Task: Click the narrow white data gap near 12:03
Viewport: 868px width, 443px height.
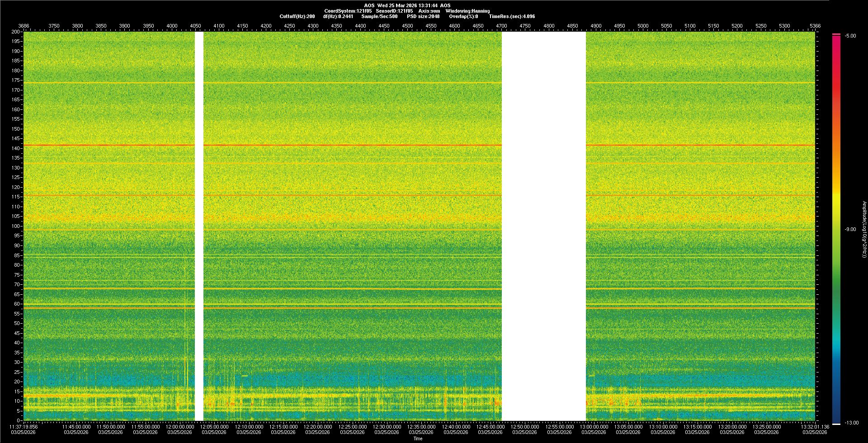Action: click(x=199, y=226)
